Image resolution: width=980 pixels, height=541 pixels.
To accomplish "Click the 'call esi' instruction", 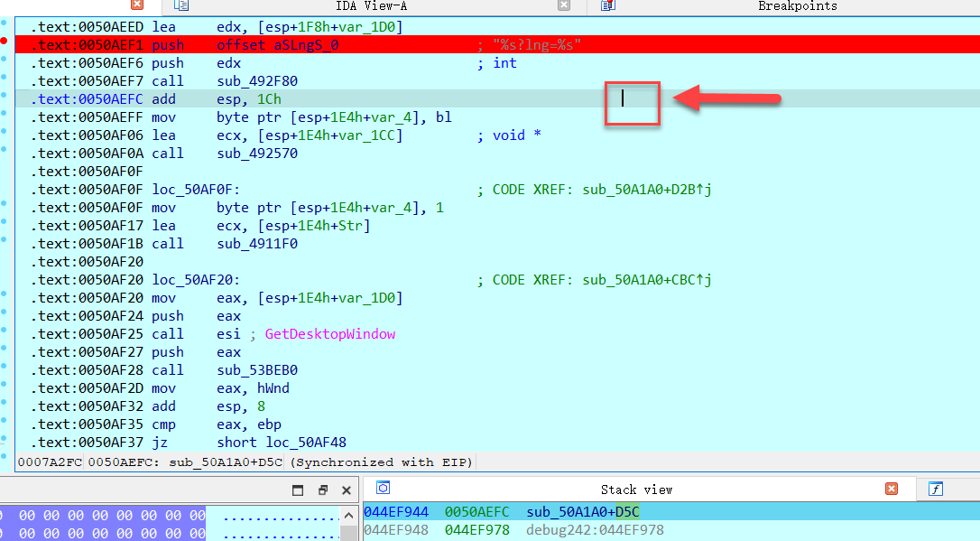I will [x=196, y=334].
